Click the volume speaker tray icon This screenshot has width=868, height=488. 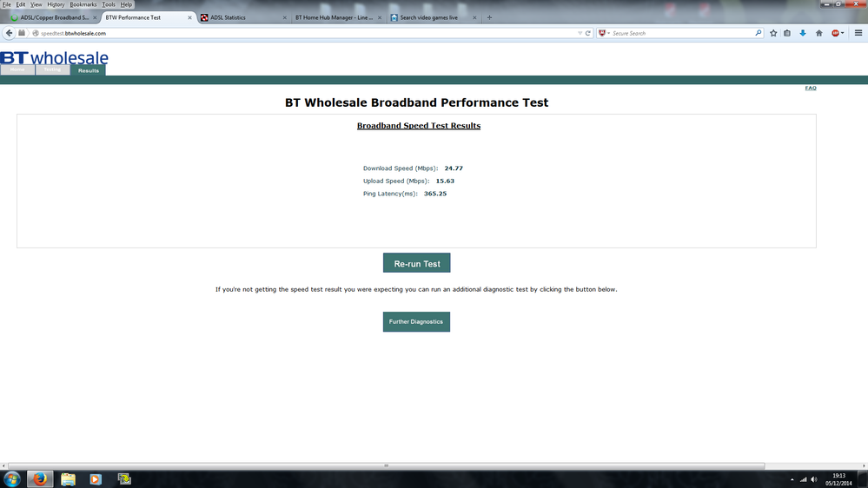pyautogui.click(x=814, y=479)
